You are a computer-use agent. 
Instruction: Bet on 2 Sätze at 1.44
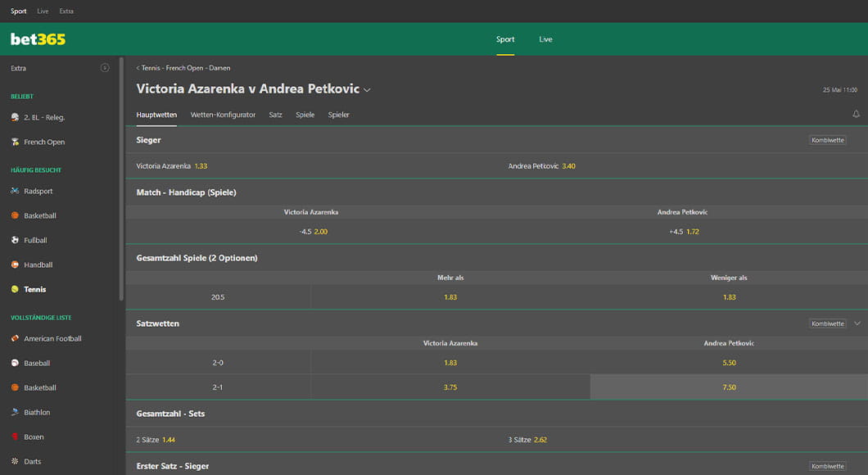(x=156, y=440)
